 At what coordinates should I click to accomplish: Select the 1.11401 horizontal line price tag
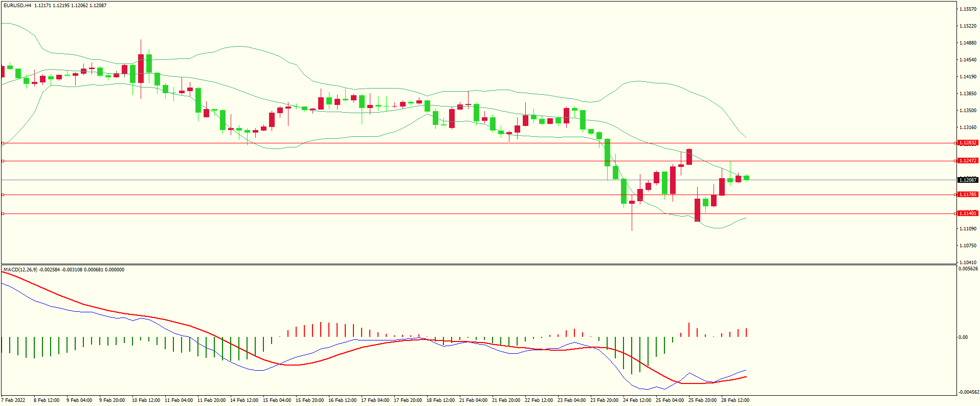tap(968, 213)
